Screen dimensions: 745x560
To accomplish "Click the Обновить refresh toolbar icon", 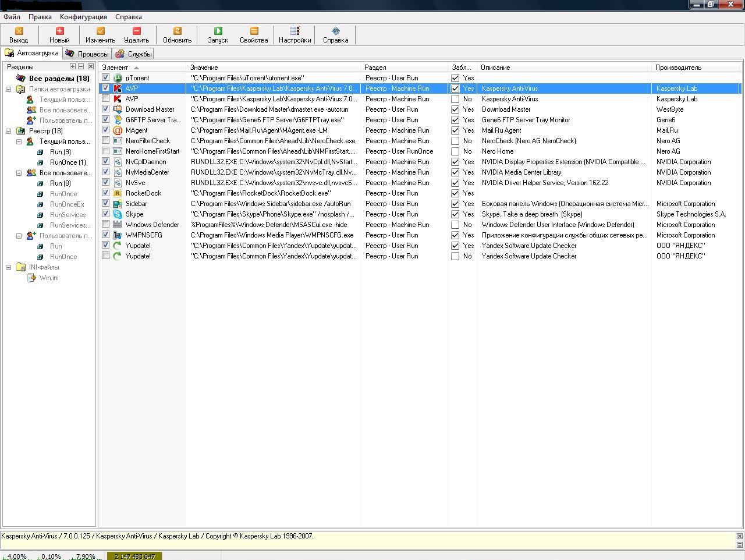I will [x=177, y=31].
